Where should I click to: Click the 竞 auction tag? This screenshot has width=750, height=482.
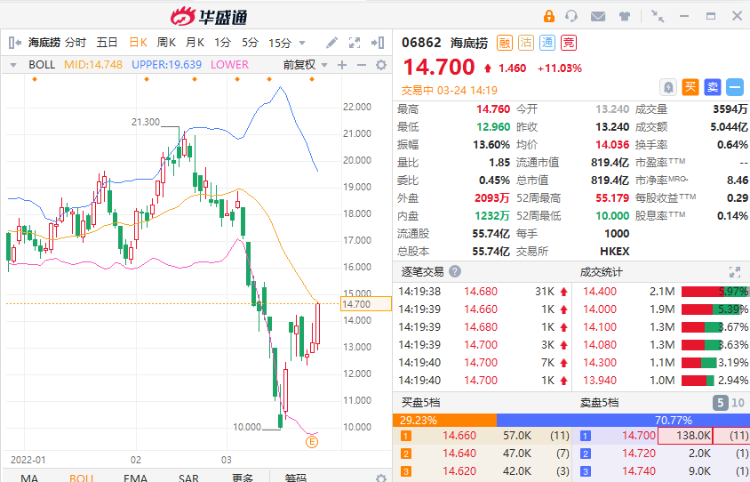tap(569, 43)
